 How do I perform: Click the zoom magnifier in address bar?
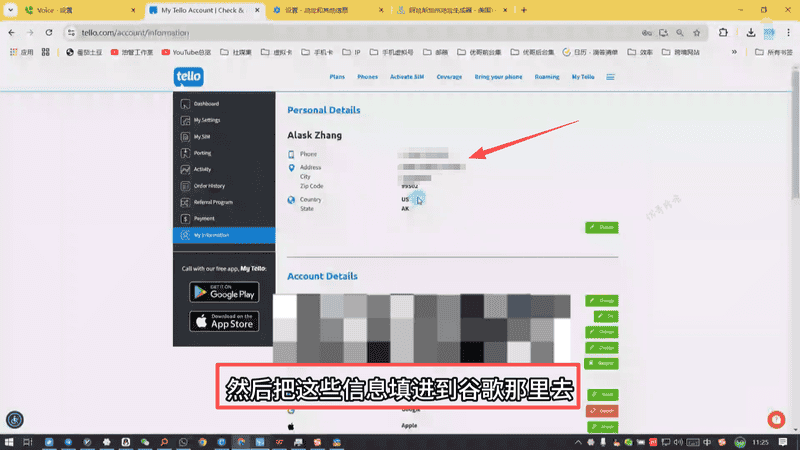pos(680,33)
